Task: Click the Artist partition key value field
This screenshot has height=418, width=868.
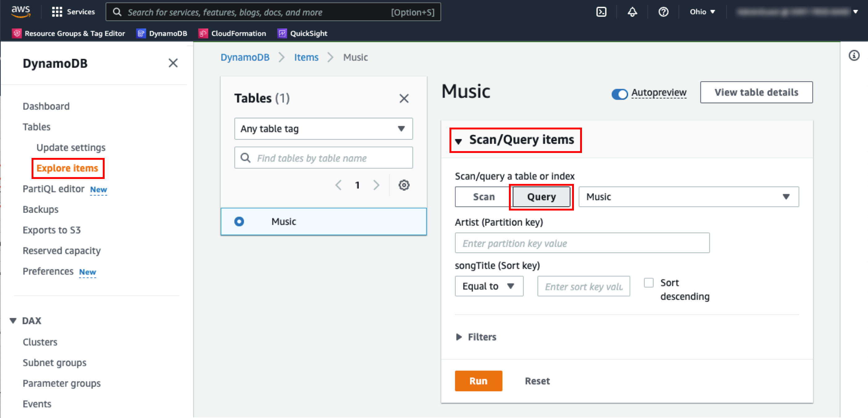Action: tap(582, 243)
